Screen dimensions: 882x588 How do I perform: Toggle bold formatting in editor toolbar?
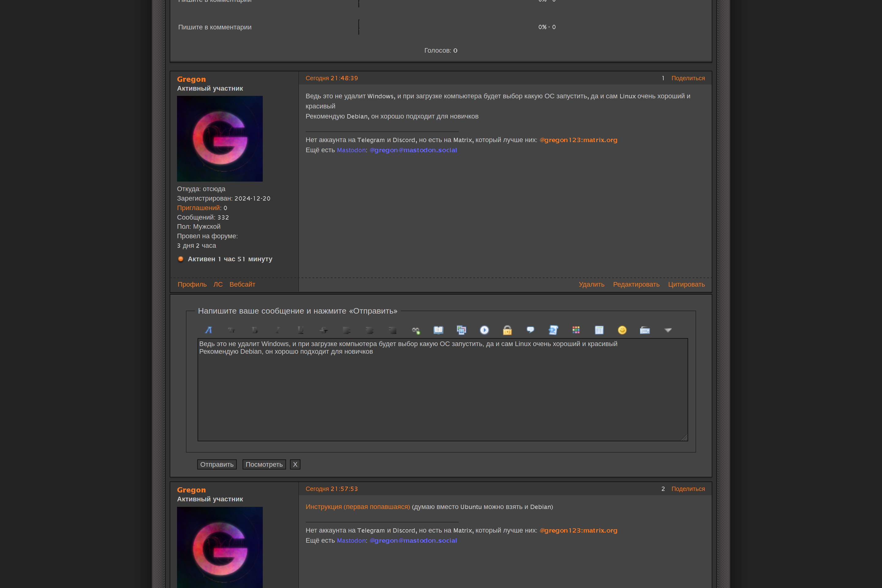point(254,330)
